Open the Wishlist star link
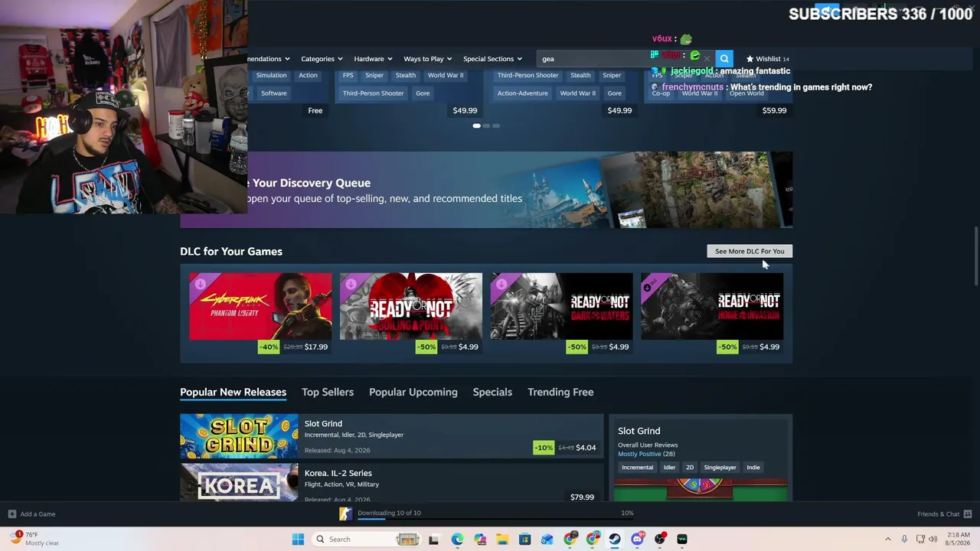This screenshot has height=551, width=980. [767, 59]
